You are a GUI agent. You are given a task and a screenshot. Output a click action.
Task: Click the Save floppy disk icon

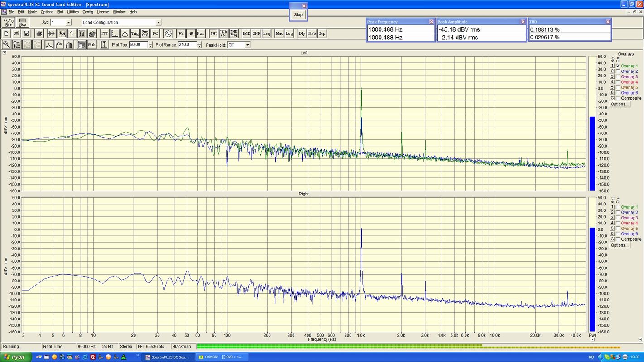click(27, 33)
